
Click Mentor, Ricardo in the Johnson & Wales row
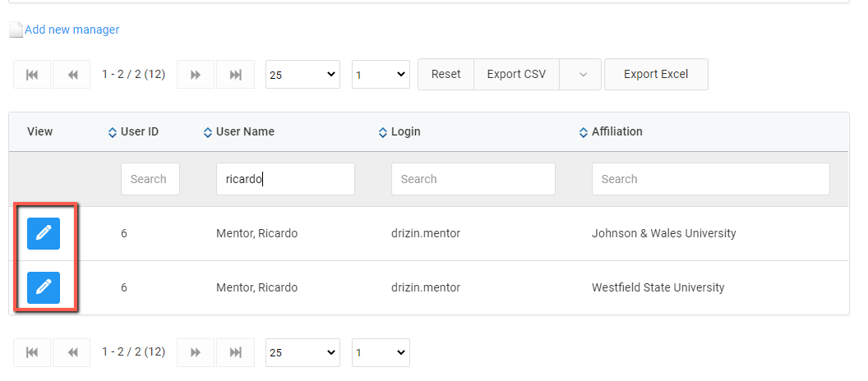click(x=256, y=233)
